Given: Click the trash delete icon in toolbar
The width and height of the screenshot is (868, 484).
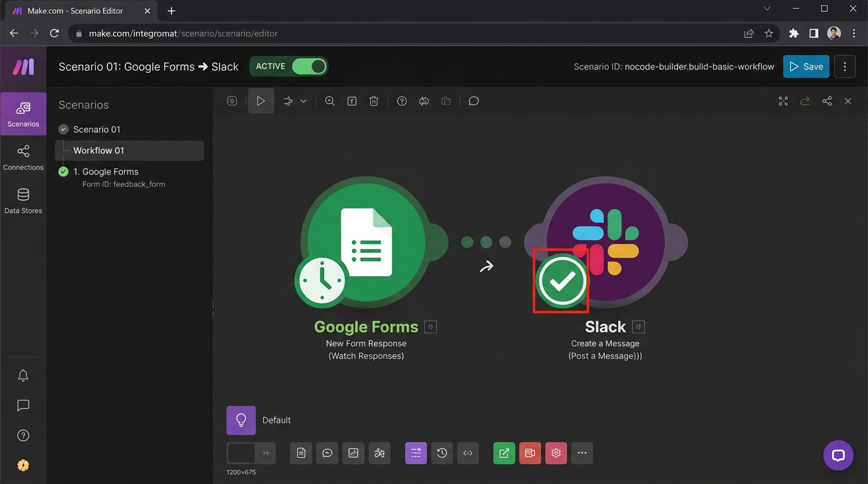Looking at the screenshot, I should pos(373,101).
